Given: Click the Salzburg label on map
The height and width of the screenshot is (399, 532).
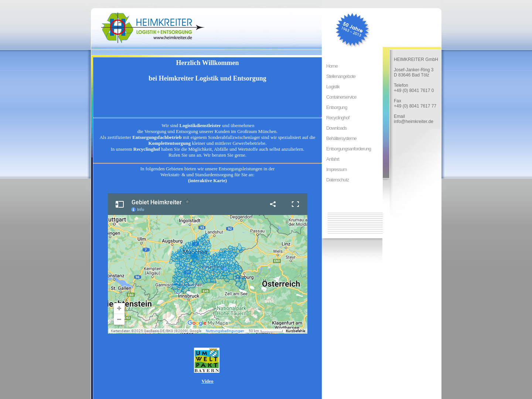Looking at the screenshot, I should pos(245,277).
